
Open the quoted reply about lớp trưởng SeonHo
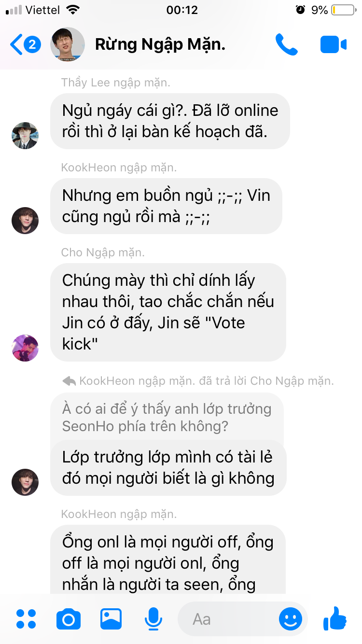(x=167, y=418)
